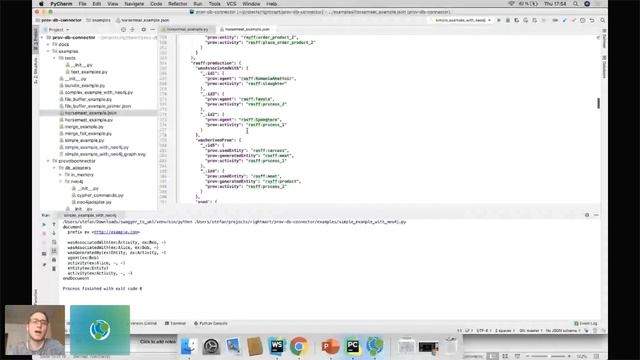Toggle the Project tool window side tab
The height and width of the screenshot is (360, 640).
36,40
